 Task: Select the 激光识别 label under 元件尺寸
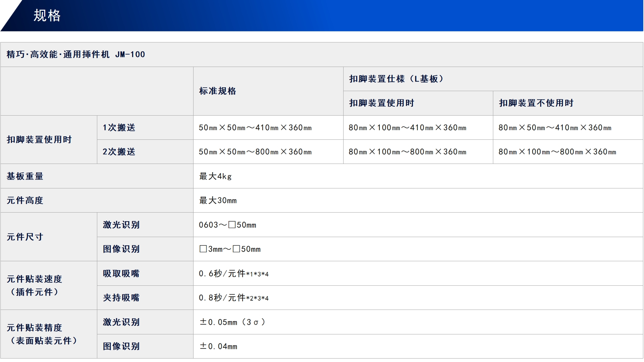(119, 224)
